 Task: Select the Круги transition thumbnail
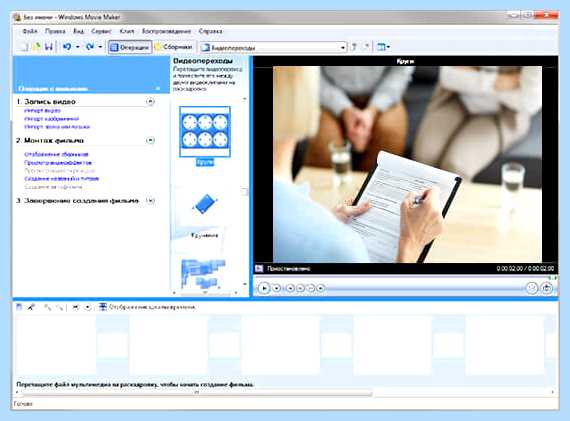click(205, 132)
